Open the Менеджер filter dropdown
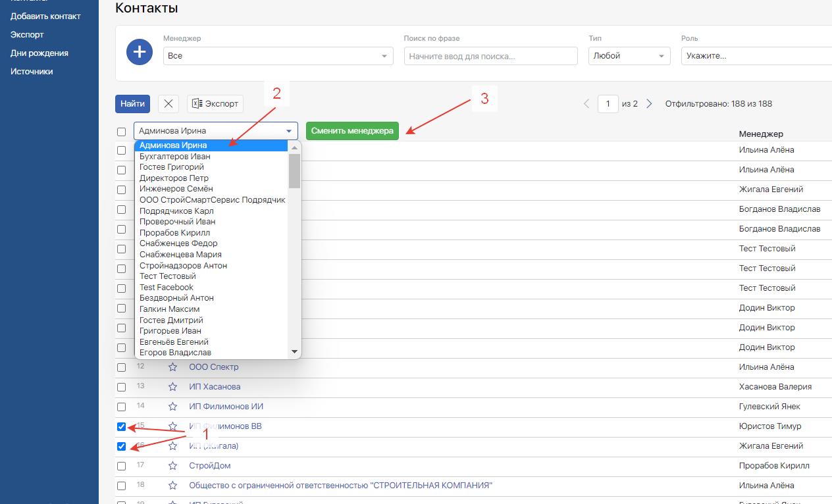Viewport: 832px width, 504px height. [278, 56]
